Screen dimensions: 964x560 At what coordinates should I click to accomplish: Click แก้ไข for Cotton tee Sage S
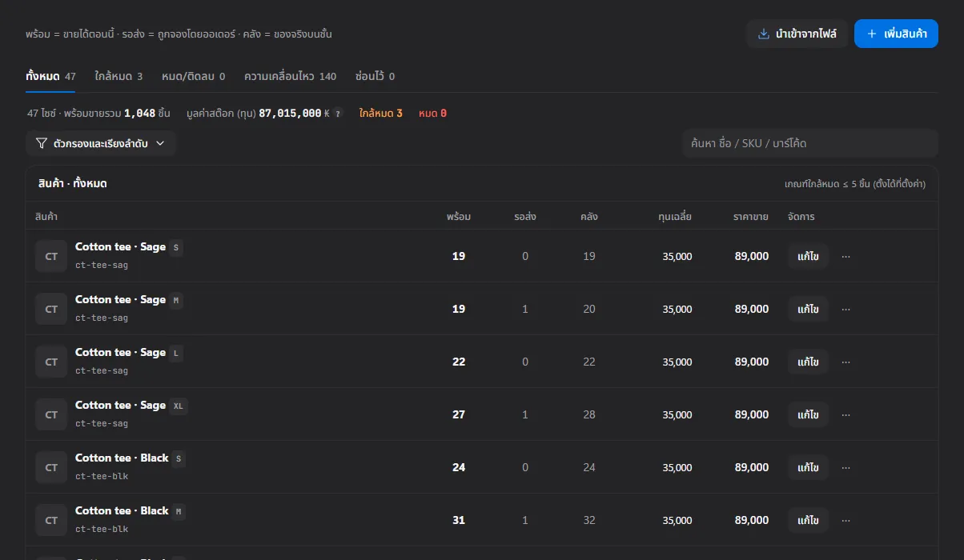point(808,257)
